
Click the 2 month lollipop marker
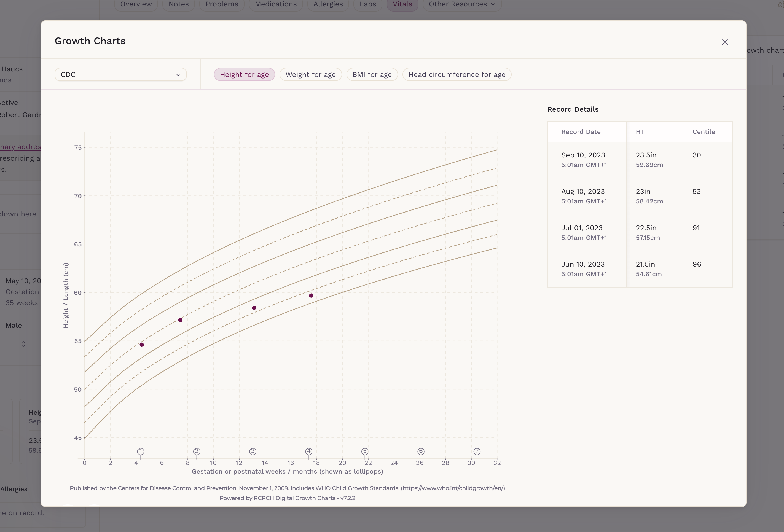pos(197,452)
